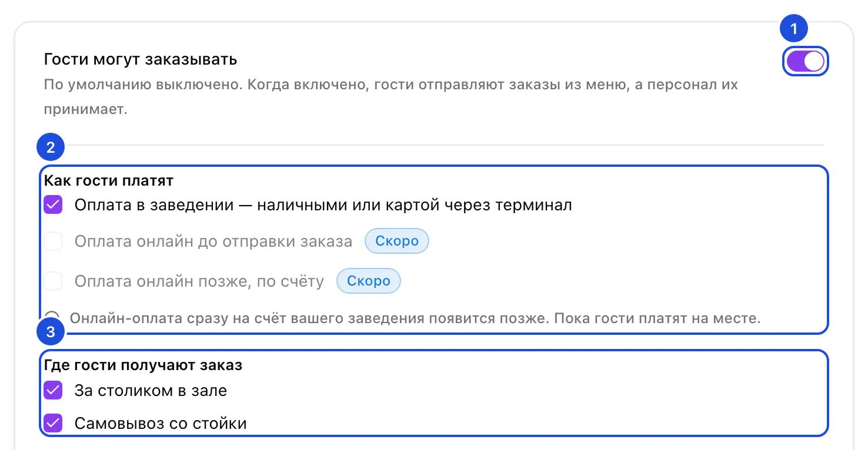868x450 pixels.
Task: Click the "Как гости платят" section title
Action: coord(109,180)
